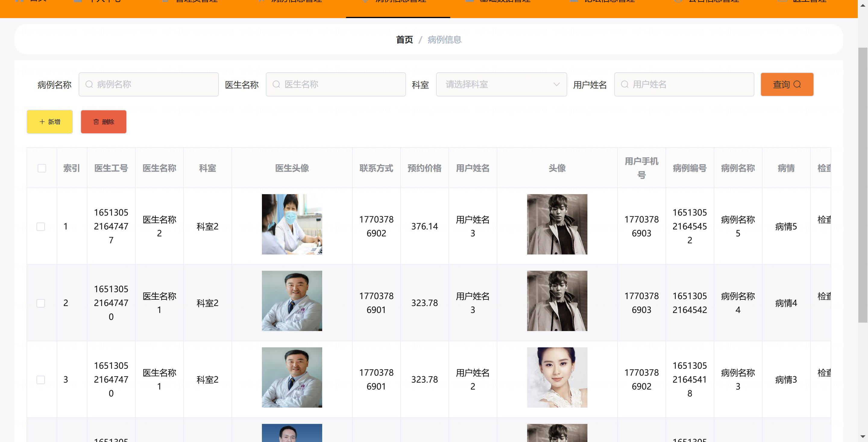Click the 索引 column header
The image size is (868, 442).
pos(72,168)
